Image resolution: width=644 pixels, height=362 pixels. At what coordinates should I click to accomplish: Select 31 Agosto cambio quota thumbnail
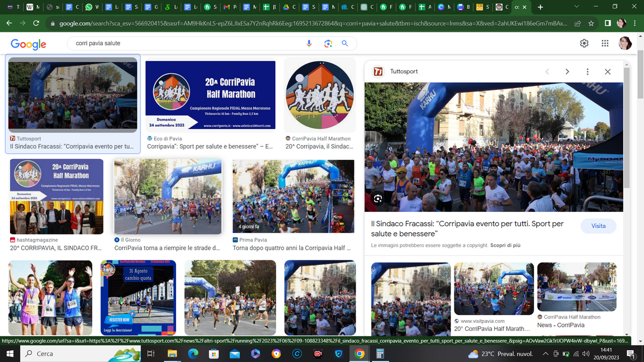[x=138, y=298]
